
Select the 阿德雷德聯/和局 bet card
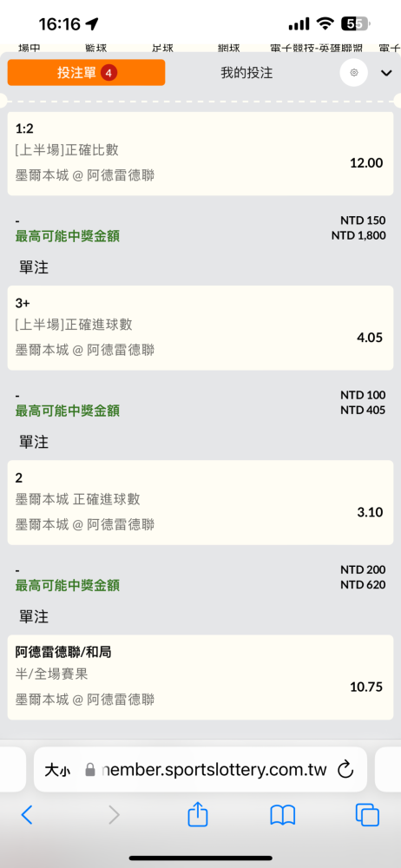click(x=200, y=677)
